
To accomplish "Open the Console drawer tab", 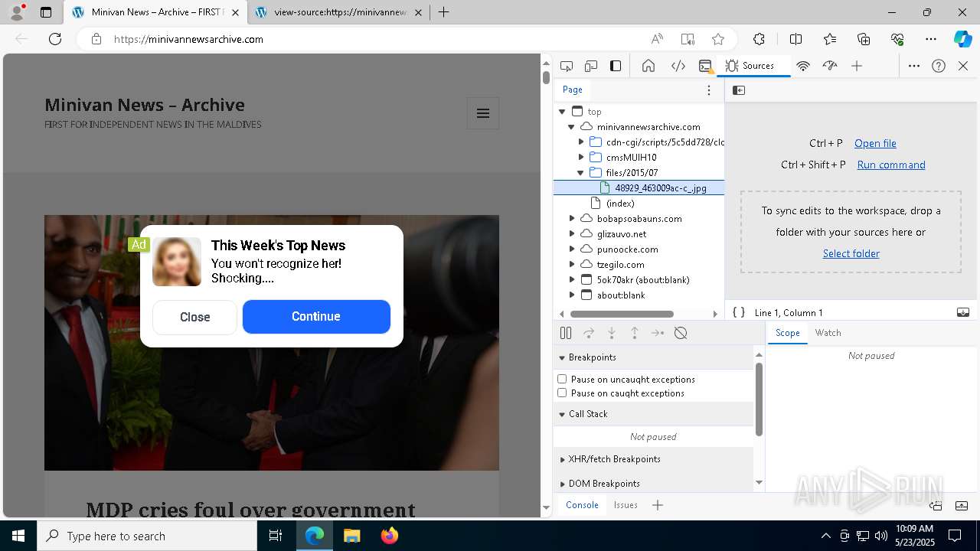I will point(582,505).
